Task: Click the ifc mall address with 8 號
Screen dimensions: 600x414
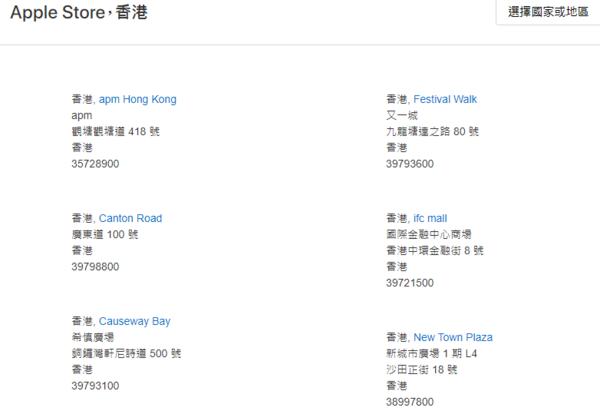Action: (434, 250)
